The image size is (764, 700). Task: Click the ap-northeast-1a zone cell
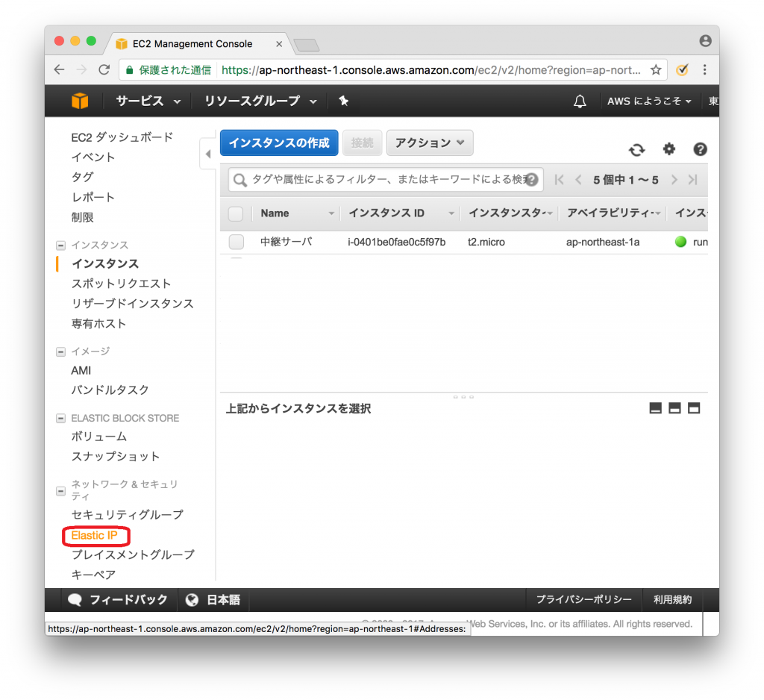(603, 243)
